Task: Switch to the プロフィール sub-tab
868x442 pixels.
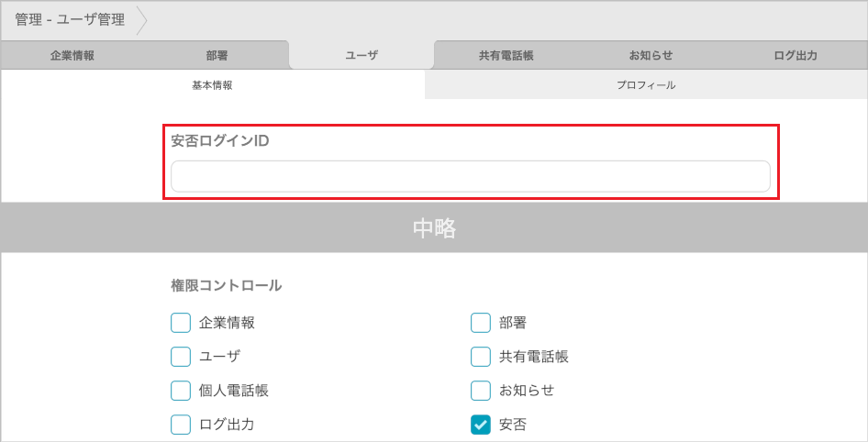Action: [x=646, y=85]
